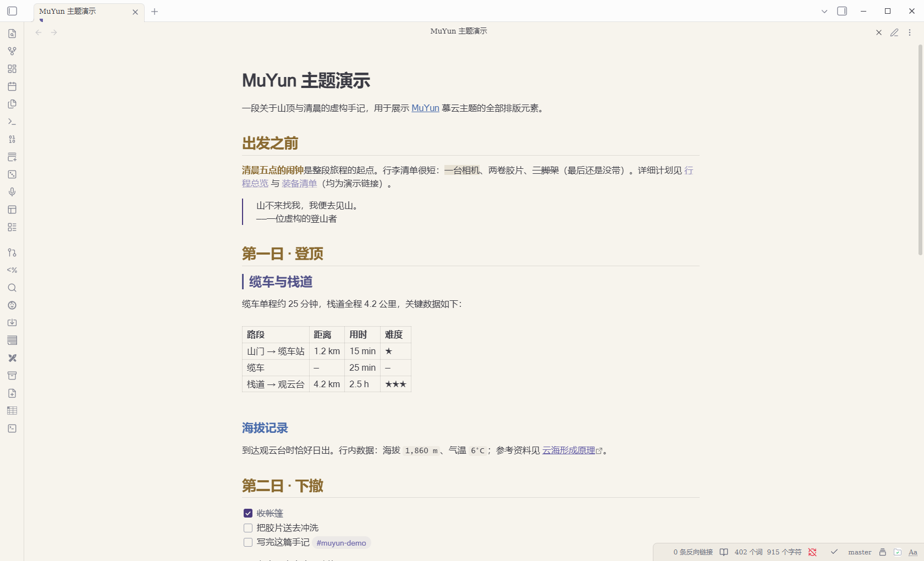Click the import download-tray ribbon icon
The width and height of the screenshot is (924, 561).
pos(12,323)
